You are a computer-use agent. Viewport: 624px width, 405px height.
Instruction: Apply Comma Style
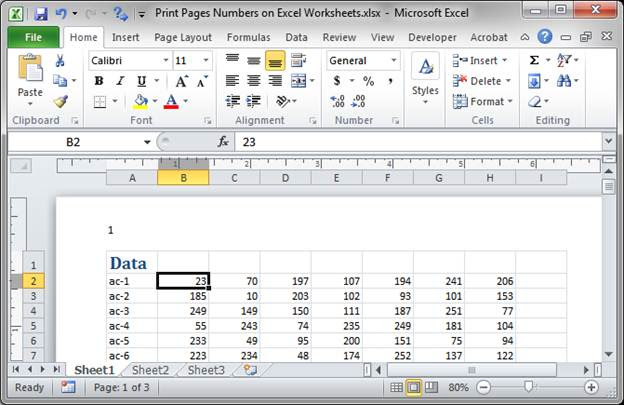390,81
